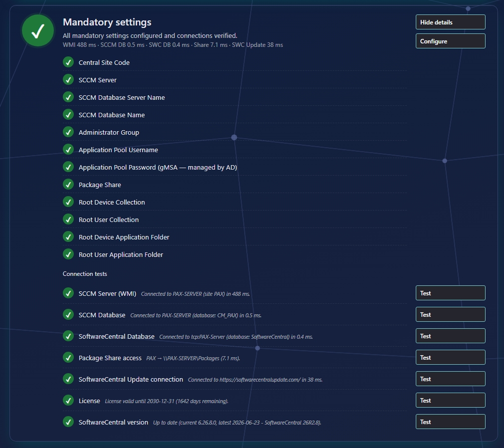Click the check icon beside Central Site Code

(x=68, y=62)
